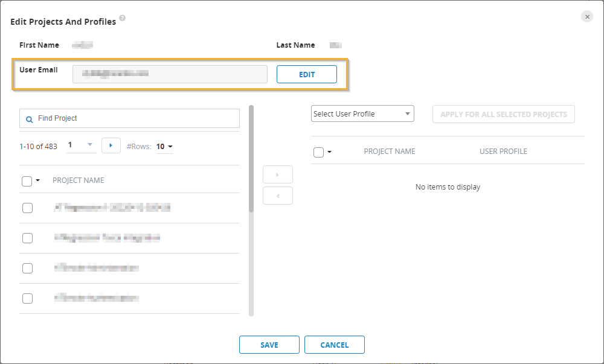Close the Edit Projects dialog
604x364 pixels.
pyautogui.click(x=587, y=17)
